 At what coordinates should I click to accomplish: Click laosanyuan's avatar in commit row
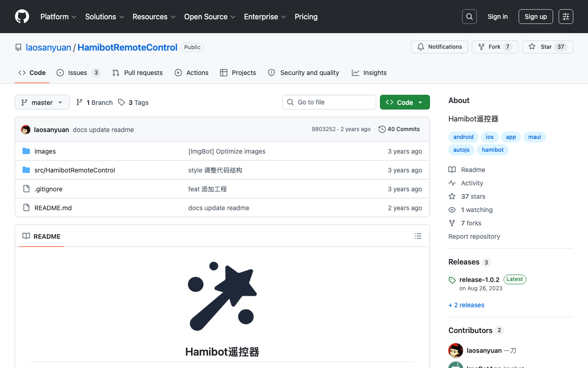pos(26,130)
